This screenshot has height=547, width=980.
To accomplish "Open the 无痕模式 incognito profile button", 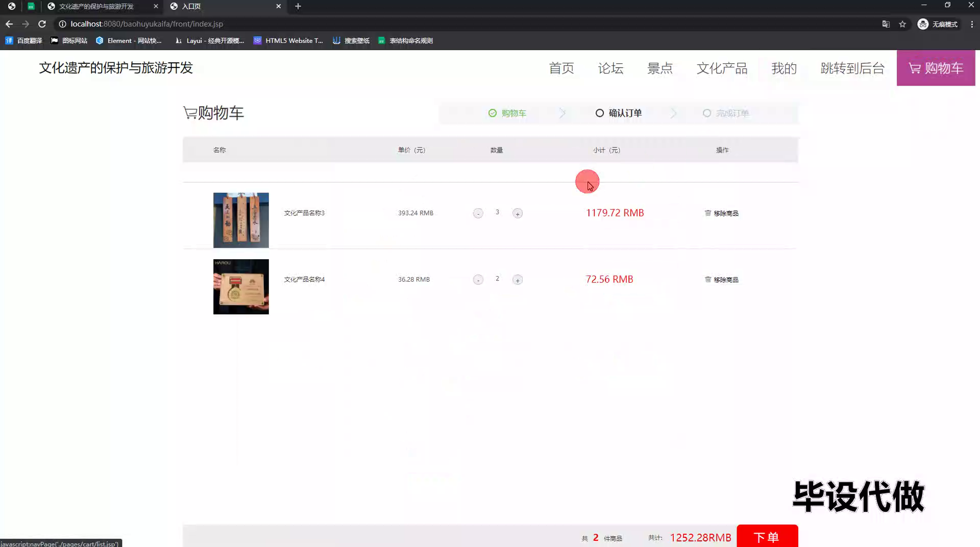I will coord(938,24).
